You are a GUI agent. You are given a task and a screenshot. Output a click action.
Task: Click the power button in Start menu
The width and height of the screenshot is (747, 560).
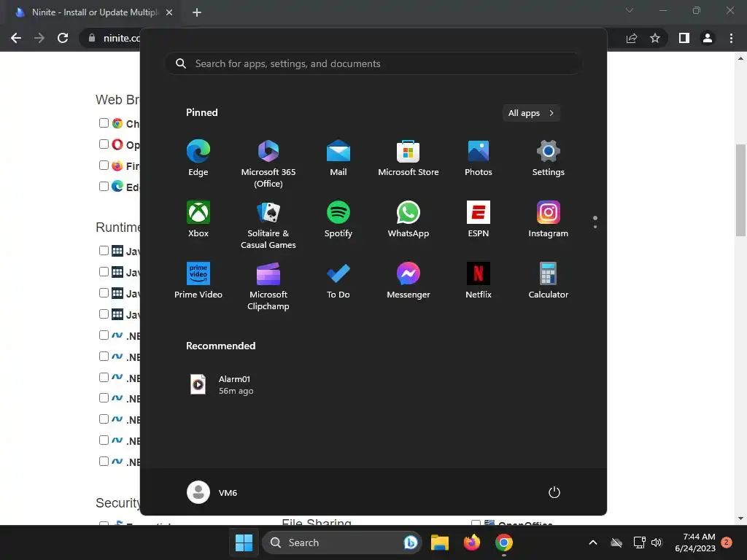tap(554, 492)
